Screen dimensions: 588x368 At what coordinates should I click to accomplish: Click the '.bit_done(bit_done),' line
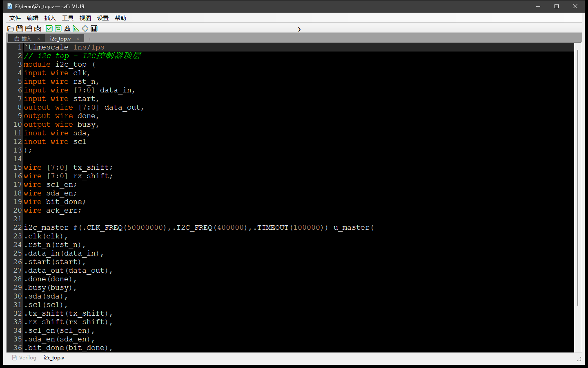pyautogui.click(x=68, y=348)
